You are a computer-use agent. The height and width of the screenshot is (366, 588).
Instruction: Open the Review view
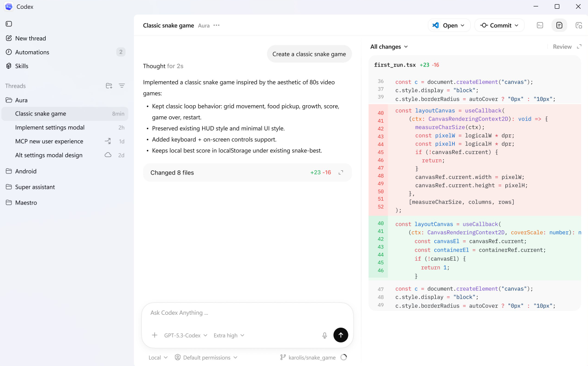562,47
